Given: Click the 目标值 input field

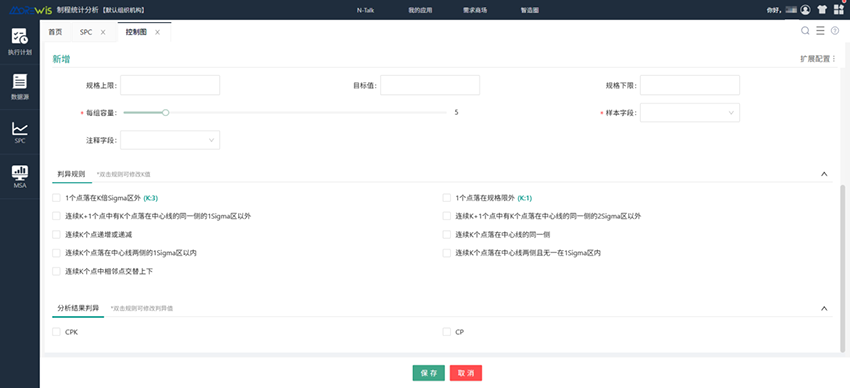Looking at the screenshot, I should click(x=430, y=85).
